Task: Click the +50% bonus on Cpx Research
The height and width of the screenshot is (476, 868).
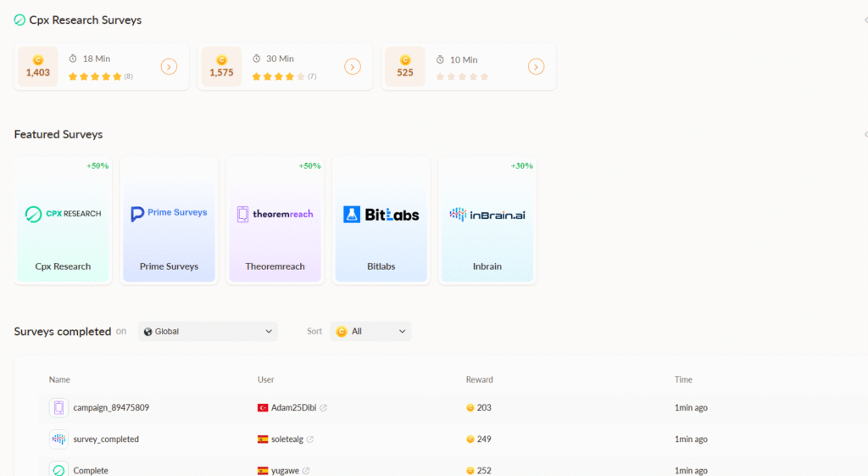Action: pyautogui.click(x=97, y=165)
